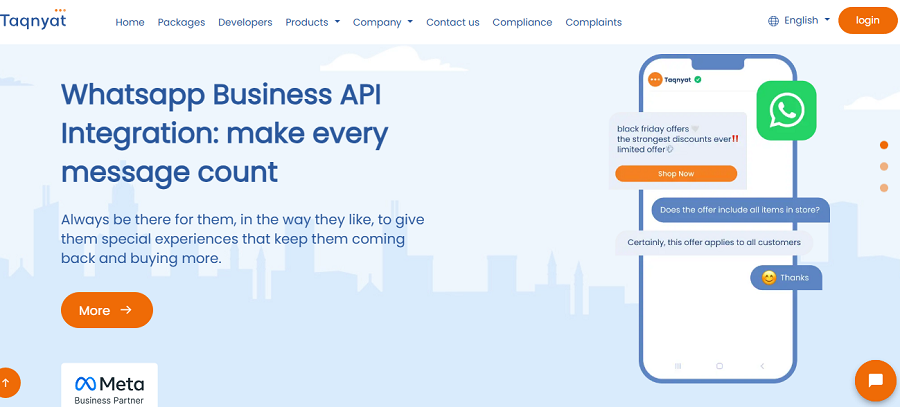Click the globe language icon
This screenshot has width=900, height=407.
coord(773,21)
